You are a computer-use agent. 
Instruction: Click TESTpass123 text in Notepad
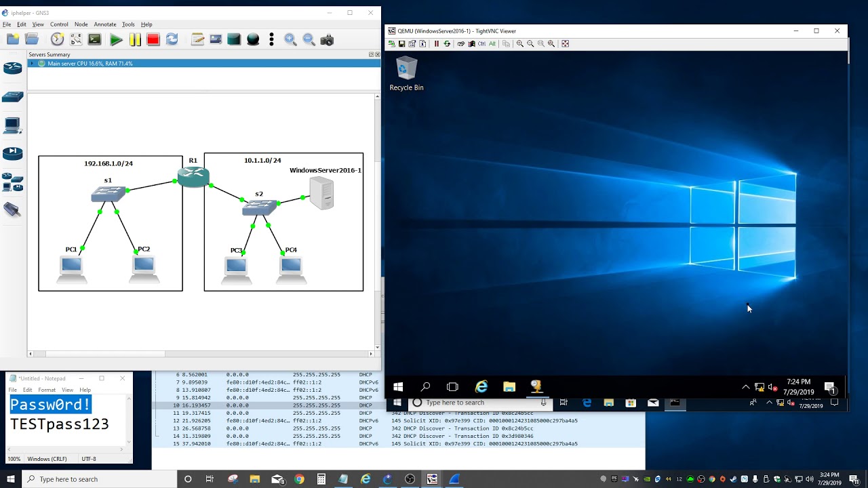coord(60,424)
